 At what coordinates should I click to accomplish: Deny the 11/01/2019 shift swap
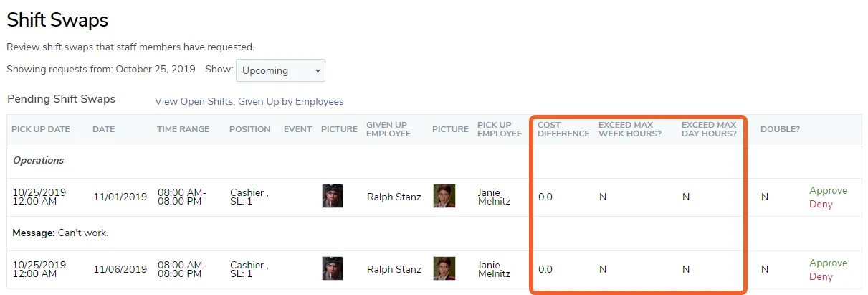click(821, 204)
